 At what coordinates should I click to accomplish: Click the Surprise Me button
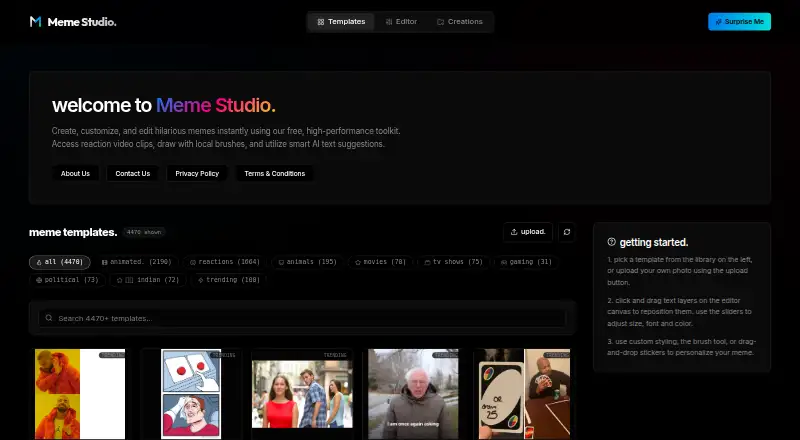click(739, 22)
